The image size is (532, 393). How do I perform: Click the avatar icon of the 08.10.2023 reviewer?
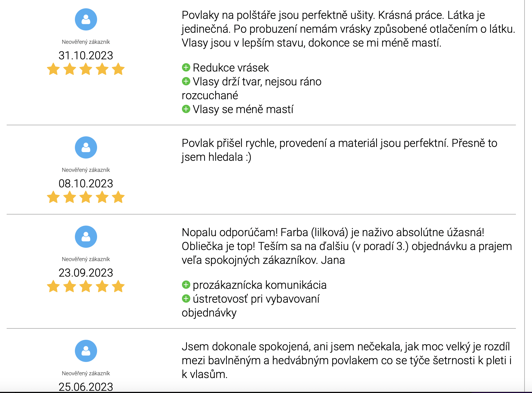coord(86,147)
